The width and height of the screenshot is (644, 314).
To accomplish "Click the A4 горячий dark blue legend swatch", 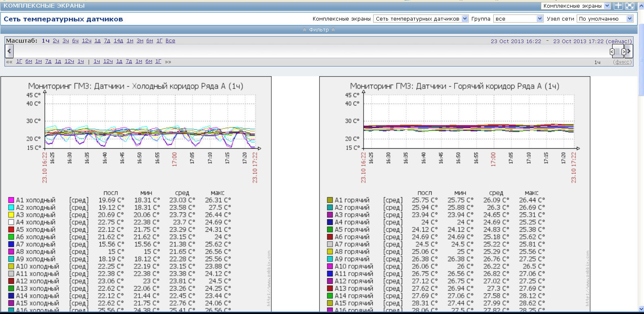I will (x=330, y=222).
